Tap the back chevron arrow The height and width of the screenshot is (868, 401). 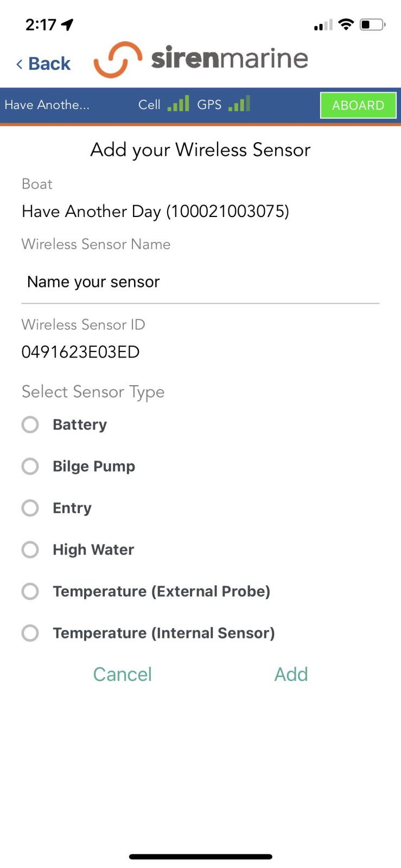tap(20, 64)
